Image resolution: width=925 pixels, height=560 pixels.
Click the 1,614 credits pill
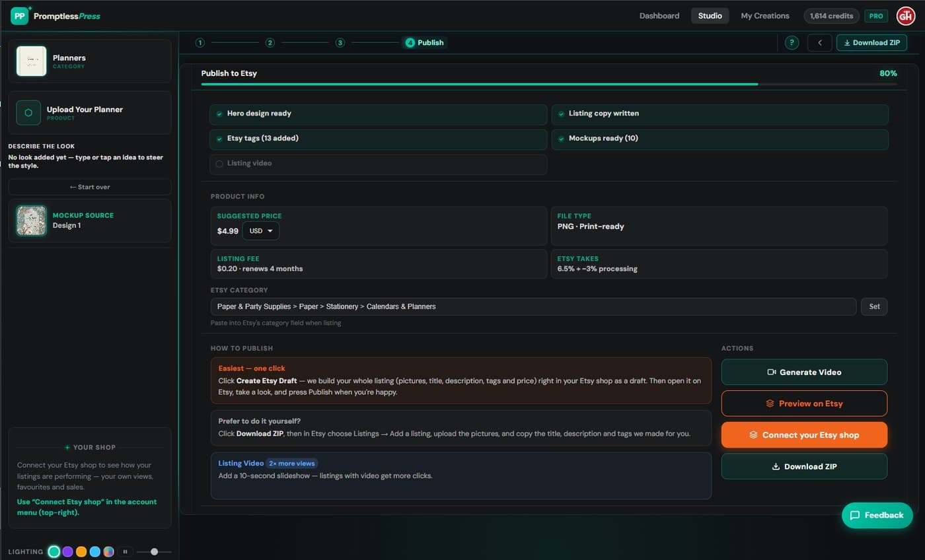pyautogui.click(x=832, y=16)
